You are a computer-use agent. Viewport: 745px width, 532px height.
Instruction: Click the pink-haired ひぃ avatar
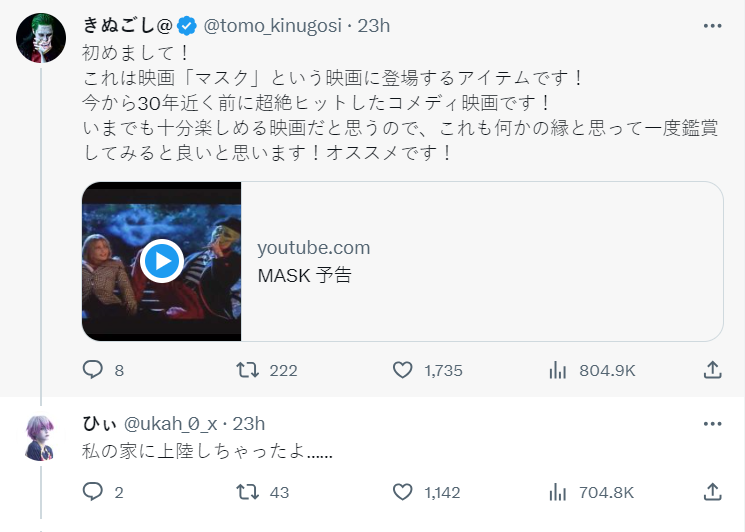41,437
